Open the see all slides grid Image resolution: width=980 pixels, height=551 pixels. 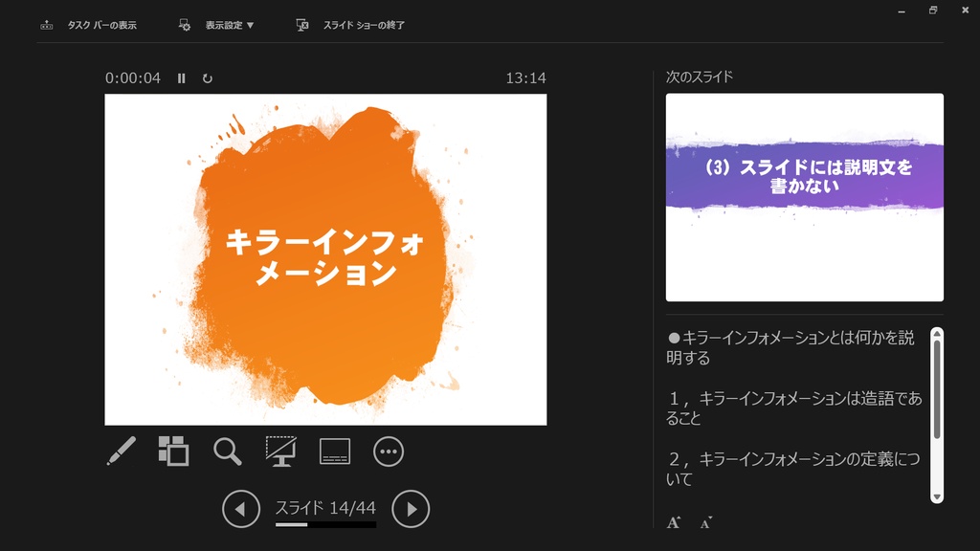pos(174,452)
